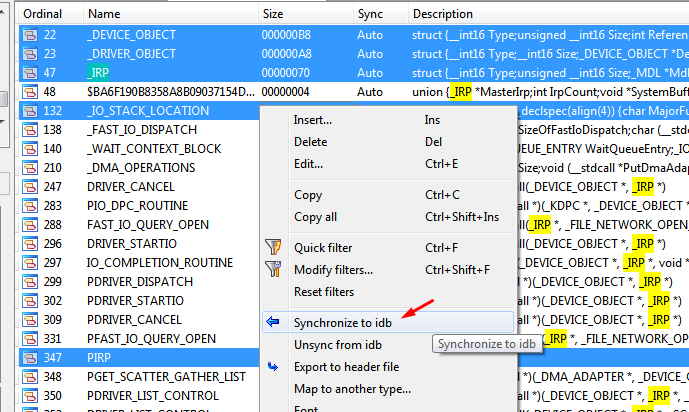The image size is (689, 412).
Task: Open Edit... from the context menu
Action: (x=308, y=164)
